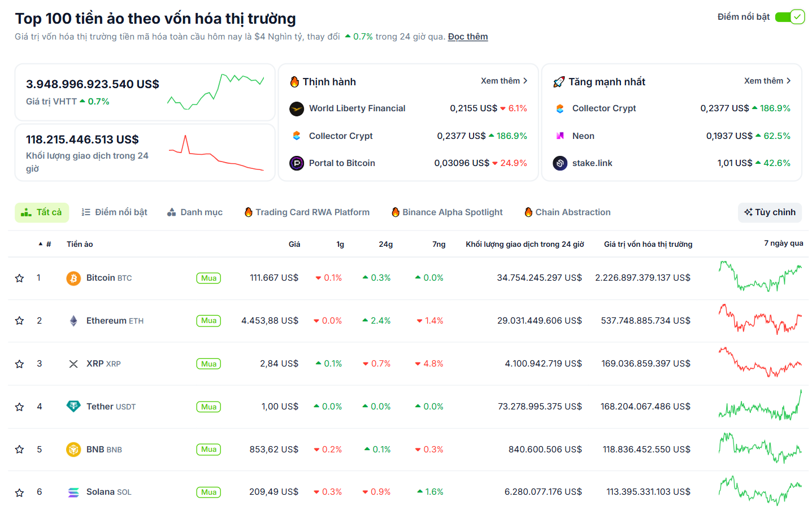
Task: Click the Mua button for Ethereum
Action: pyautogui.click(x=209, y=320)
